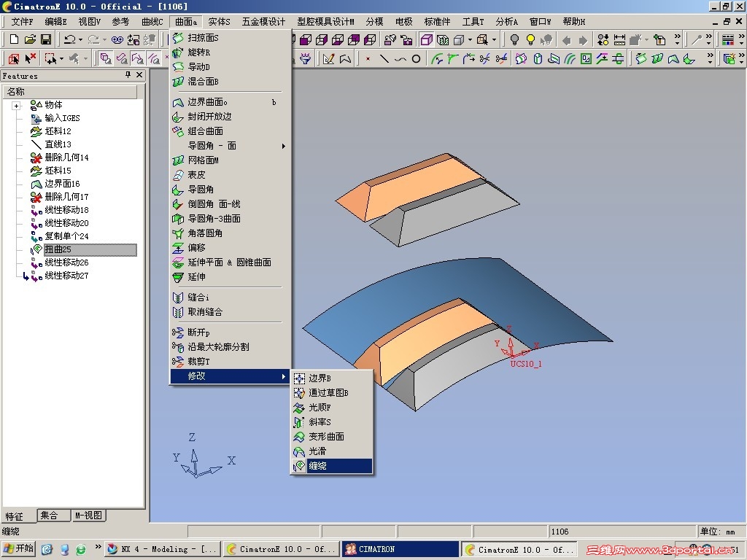Open the shaded cube display dropdown arrow
The image size is (747, 560).
point(470,39)
